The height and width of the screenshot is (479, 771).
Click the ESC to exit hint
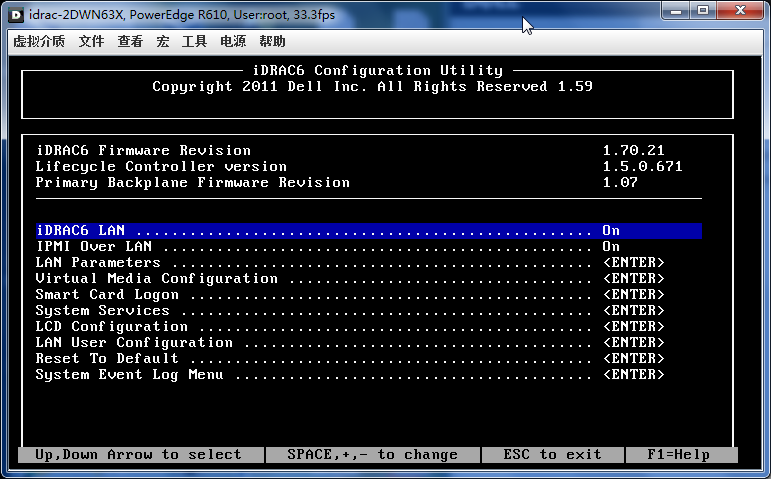553,454
